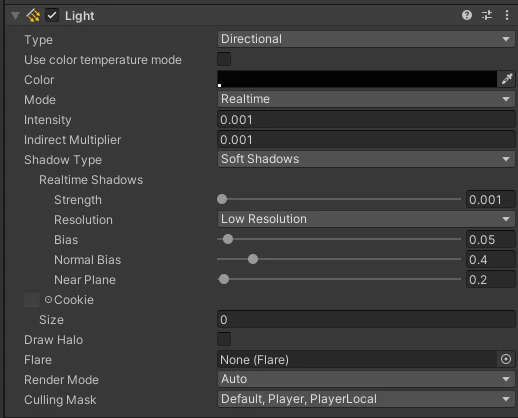Open the Resolution dropdown showing Low Resolution
Viewport: 518px width, 418px height.
(x=366, y=219)
